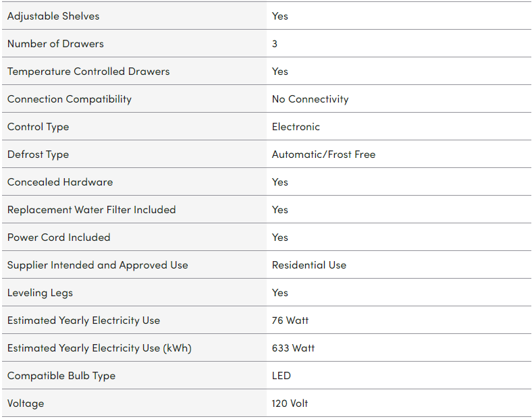Click the Residential Use value
This screenshot has width=532, height=419.
pyautogui.click(x=309, y=264)
